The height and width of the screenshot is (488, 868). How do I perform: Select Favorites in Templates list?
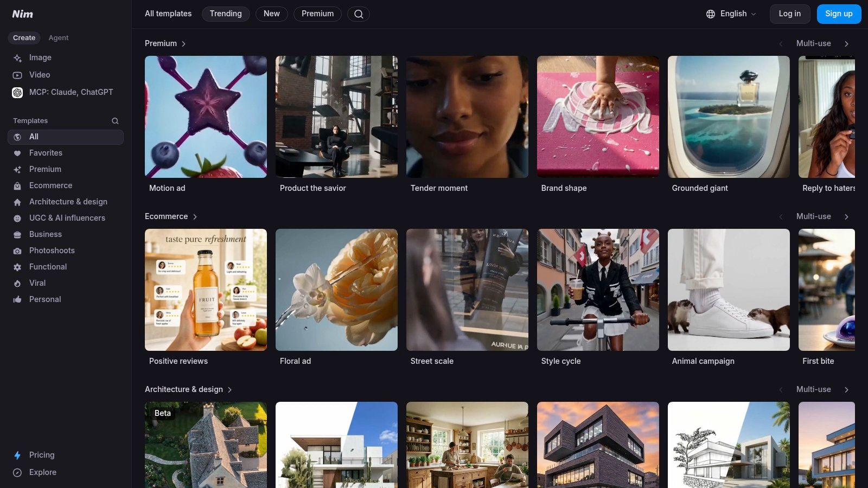(66, 153)
